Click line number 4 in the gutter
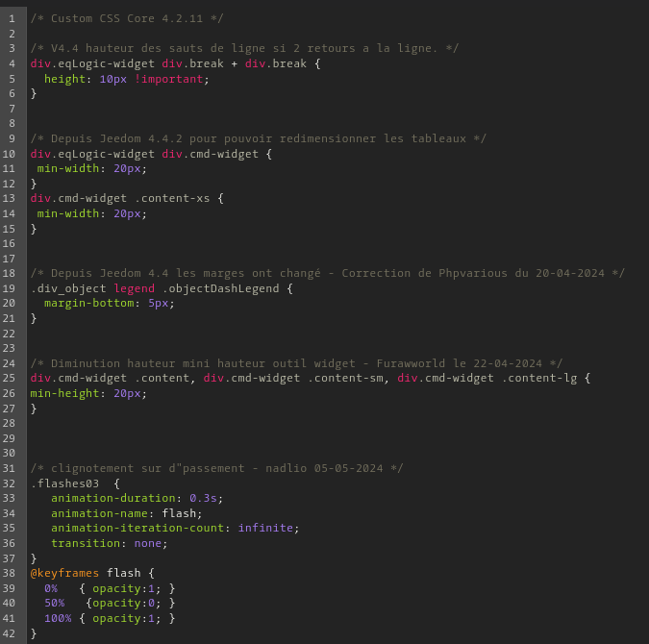649x644 pixels. tap(12, 63)
